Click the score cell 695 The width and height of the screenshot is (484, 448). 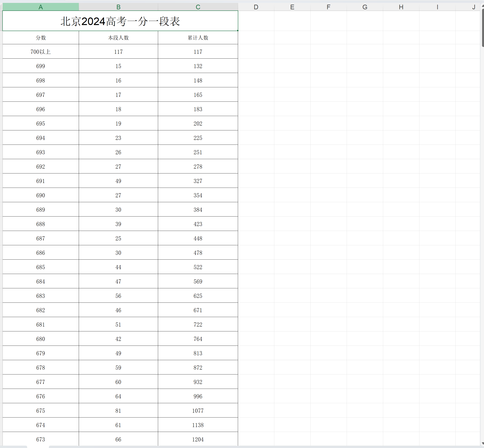click(41, 123)
